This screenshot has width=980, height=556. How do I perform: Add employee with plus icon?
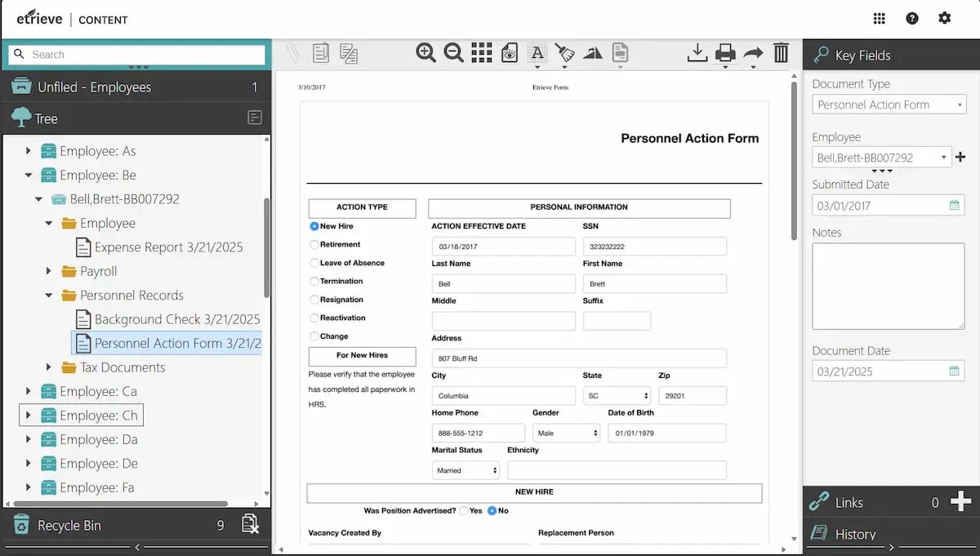click(960, 157)
